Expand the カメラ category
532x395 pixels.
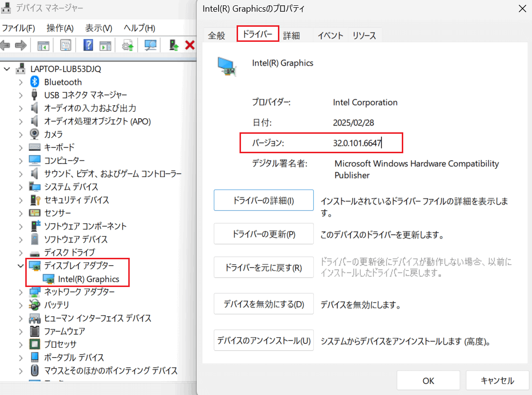click(21, 134)
